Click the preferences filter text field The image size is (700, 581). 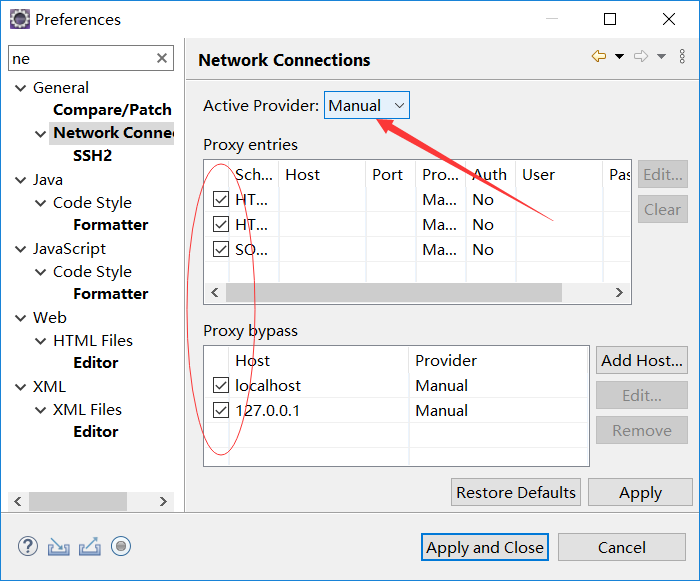[x=80, y=59]
